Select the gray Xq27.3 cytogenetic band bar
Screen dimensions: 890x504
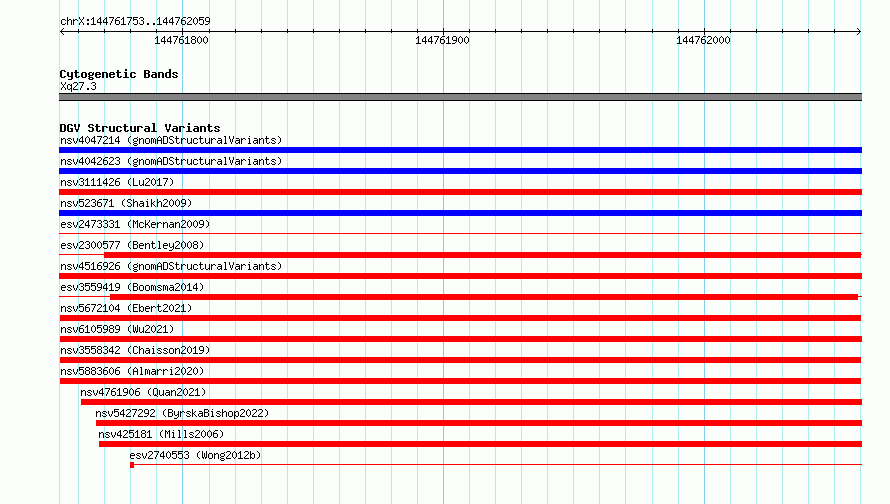tap(460, 97)
